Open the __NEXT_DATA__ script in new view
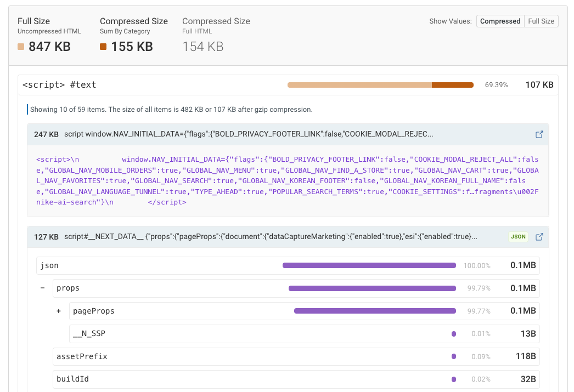Screen dimensions: 574x392 click(x=539, y=236)
